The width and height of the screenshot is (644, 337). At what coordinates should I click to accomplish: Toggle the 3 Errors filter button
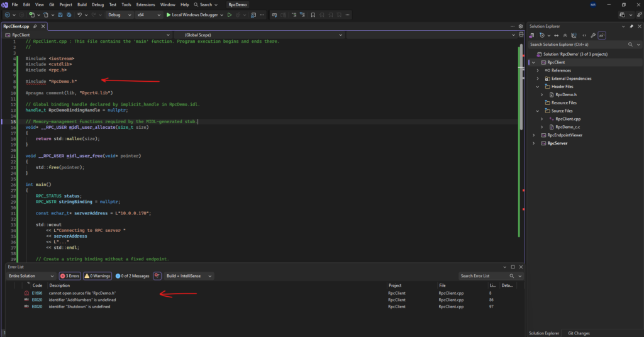click(70, 276)
